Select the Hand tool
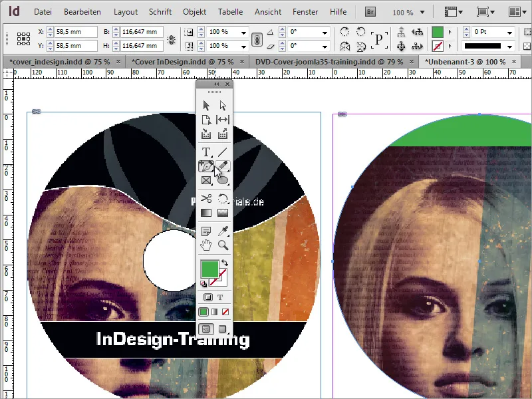This screenshot has width=532, height=399. [206, 245]
